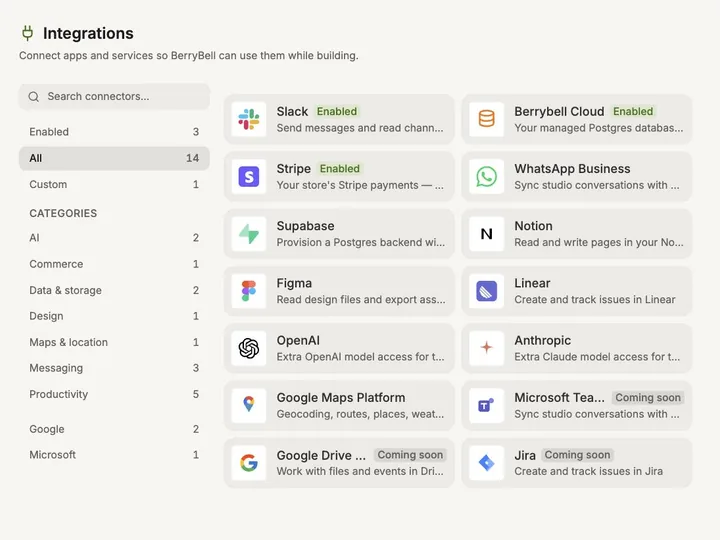Open the Figma connector title
The image size is (720, 540).
[x=294, y=283]
